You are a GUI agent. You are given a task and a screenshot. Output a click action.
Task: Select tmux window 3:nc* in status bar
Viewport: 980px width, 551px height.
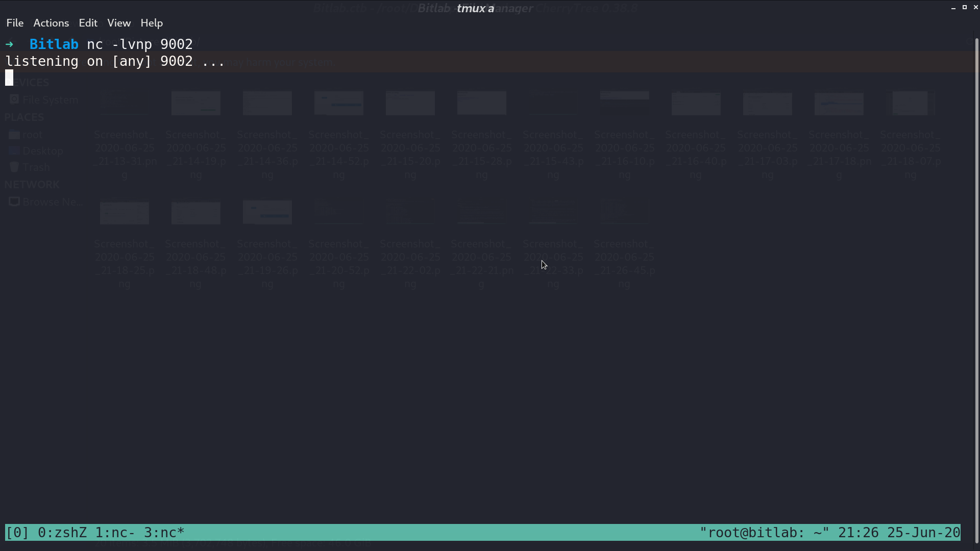point(164,533)
